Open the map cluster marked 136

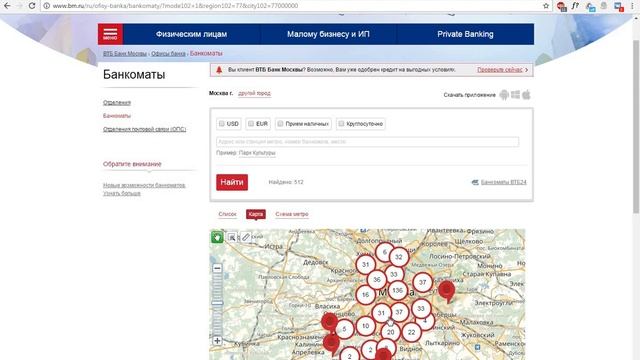[397, 291]
